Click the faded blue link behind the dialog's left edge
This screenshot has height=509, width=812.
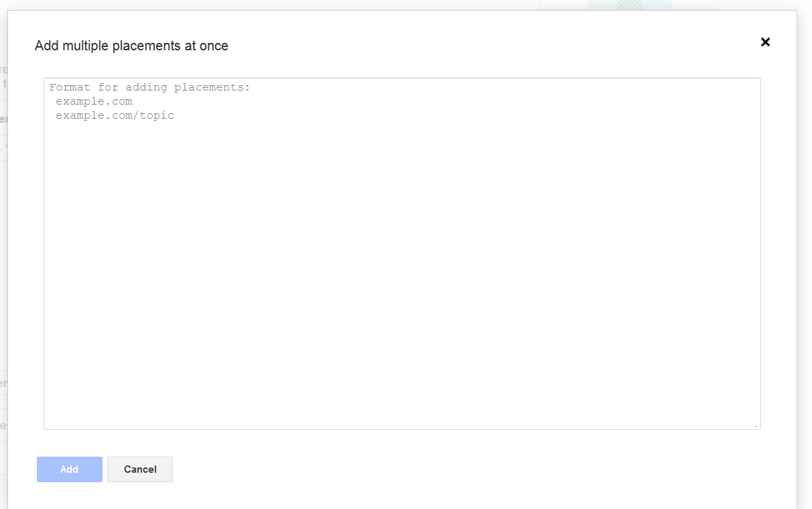(x=3, y=384)
